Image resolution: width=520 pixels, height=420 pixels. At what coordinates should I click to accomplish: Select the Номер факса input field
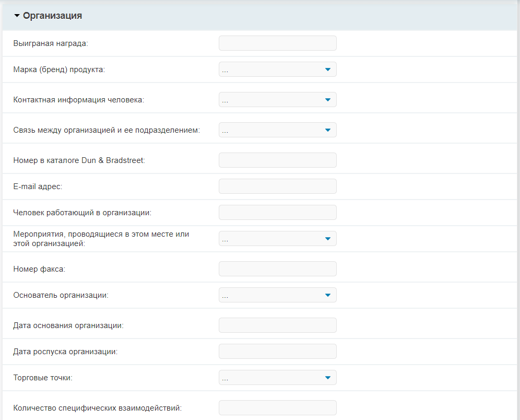[278, 269]
